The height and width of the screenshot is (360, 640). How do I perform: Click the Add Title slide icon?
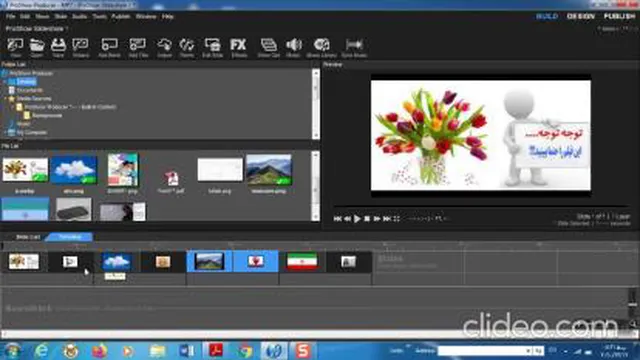point(138,47)
